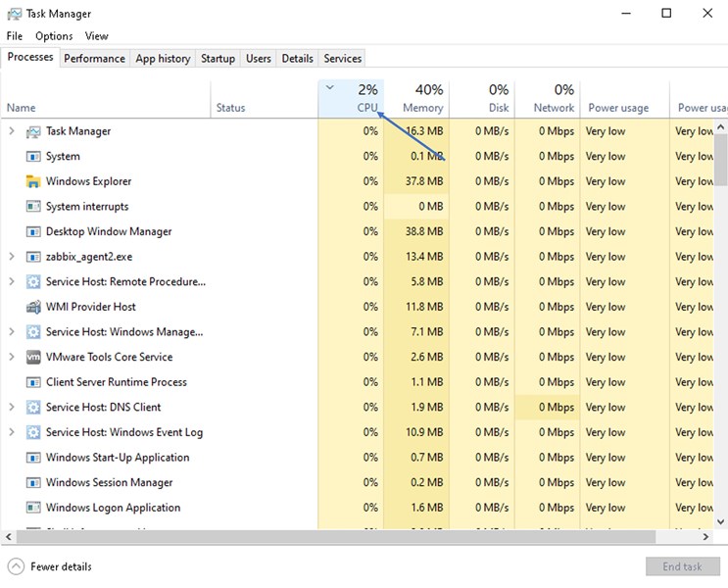Open the View menu

click(x=97, y=36)
